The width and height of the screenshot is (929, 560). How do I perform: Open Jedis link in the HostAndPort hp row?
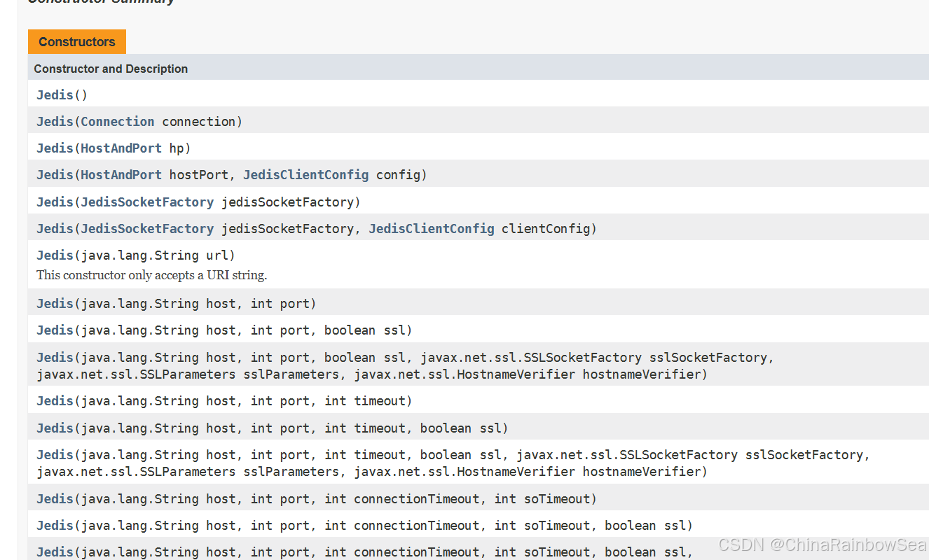coord(55,148)
